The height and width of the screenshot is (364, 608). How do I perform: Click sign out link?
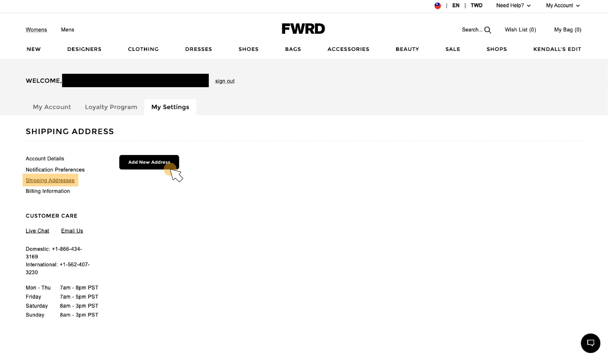225,81
